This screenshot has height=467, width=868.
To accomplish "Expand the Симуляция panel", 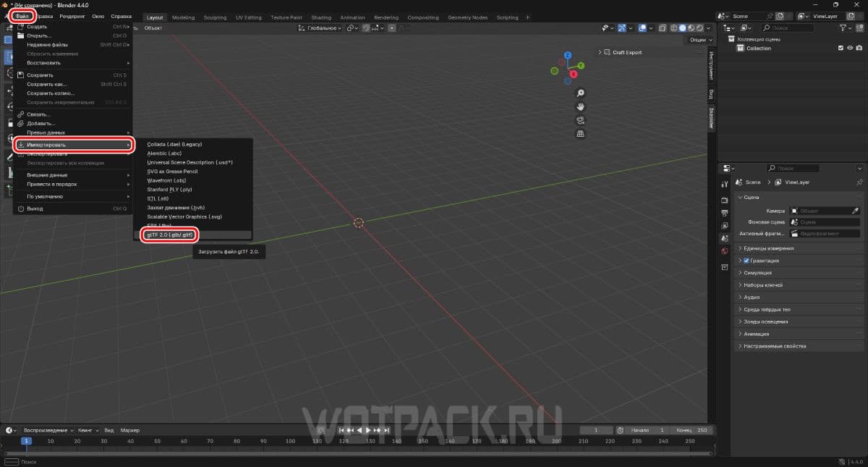I will (799, 273).
